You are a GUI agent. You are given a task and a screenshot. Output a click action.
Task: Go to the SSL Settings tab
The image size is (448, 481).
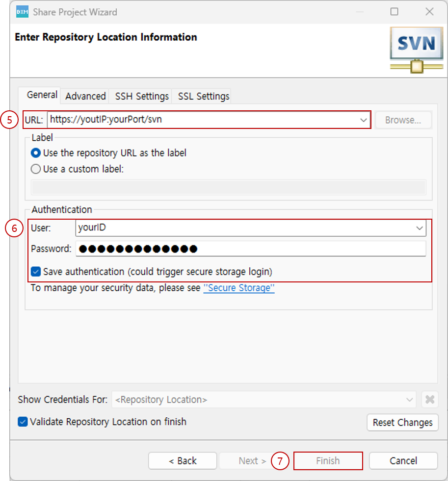tap(203, 96)
